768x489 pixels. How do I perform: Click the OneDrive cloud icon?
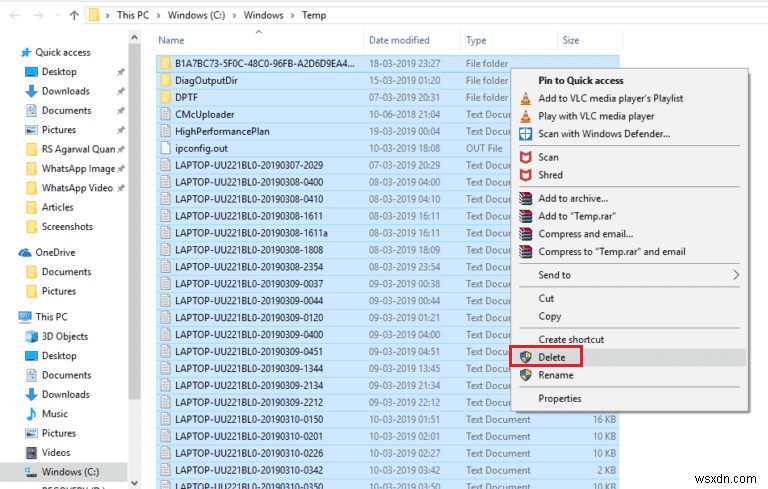25,252
